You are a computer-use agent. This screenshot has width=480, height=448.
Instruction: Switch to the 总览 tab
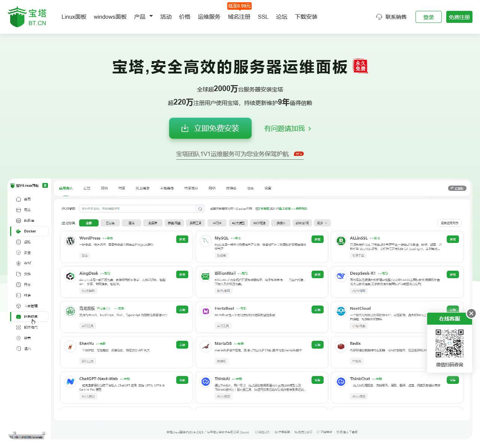tap(87, 188)
